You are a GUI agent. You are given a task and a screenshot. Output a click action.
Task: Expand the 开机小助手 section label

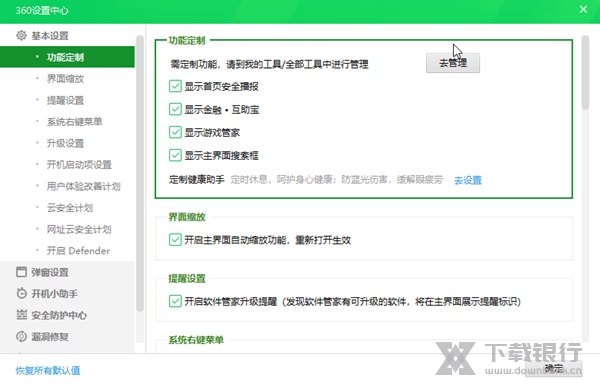click(54, 294)
